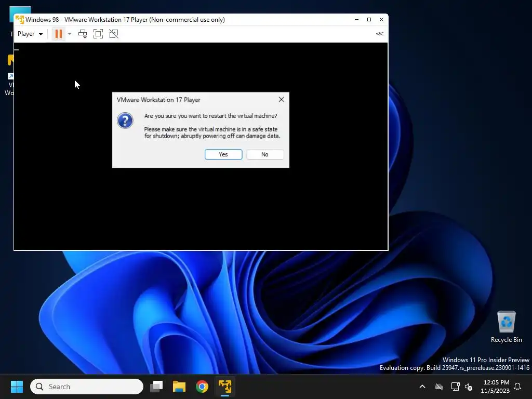Viewport: 532px width, 399px height.
Task: Collapse the VMware toolbar with the double chevron
Action: (x=380, y=34)
